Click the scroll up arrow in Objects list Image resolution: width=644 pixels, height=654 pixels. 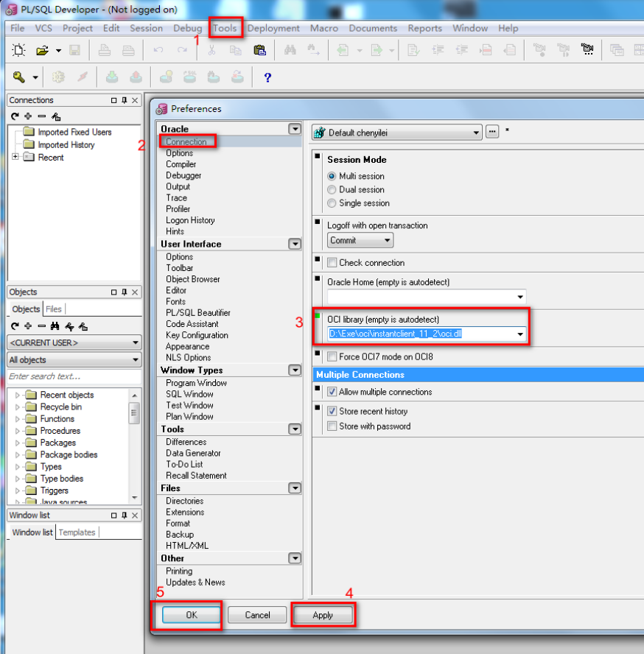134,395
